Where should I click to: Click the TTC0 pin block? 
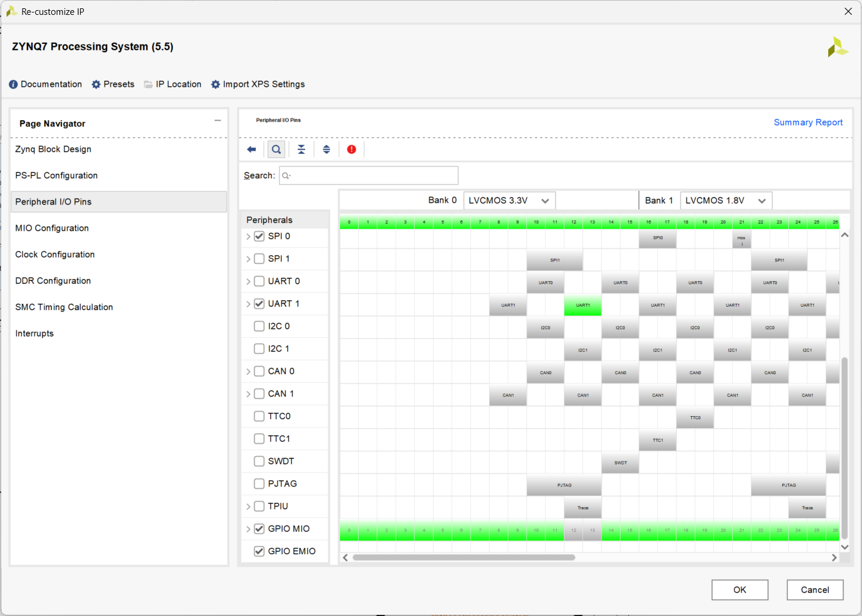tap(695, 417)
